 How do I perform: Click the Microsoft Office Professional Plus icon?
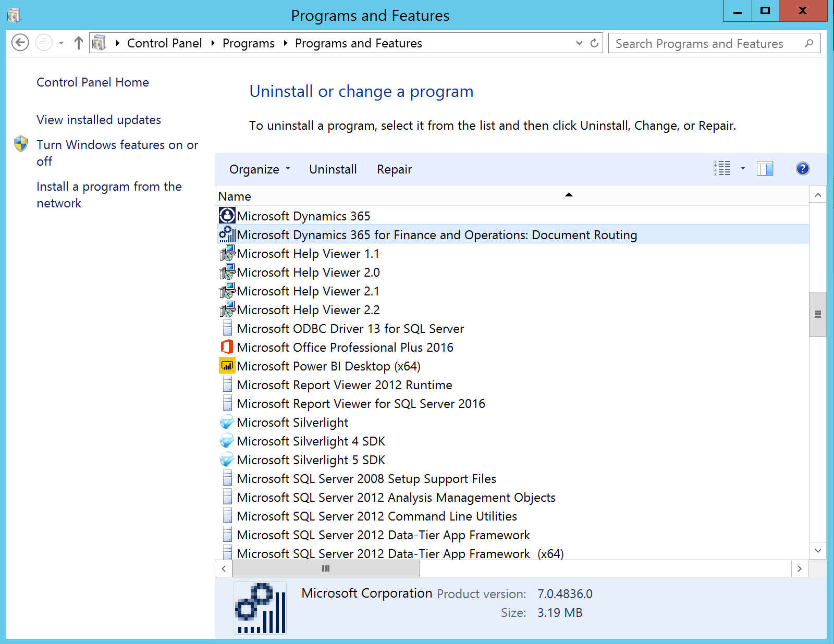click(227, 346)
